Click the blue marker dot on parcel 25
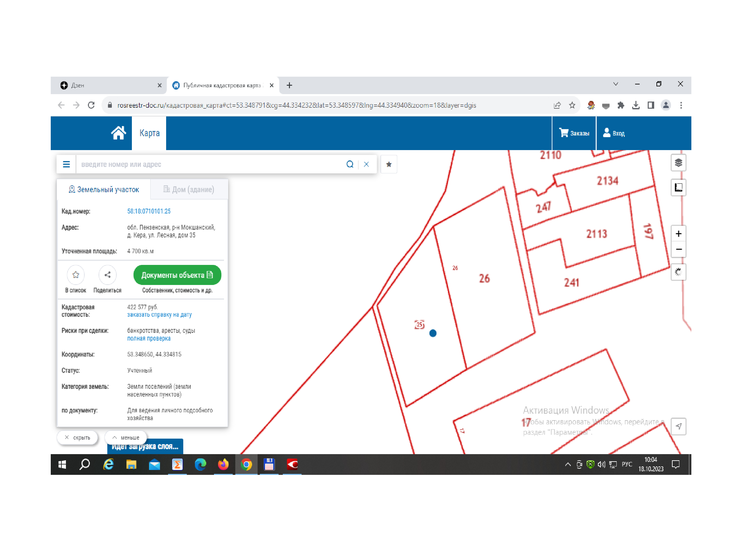 tap(433, 333)
